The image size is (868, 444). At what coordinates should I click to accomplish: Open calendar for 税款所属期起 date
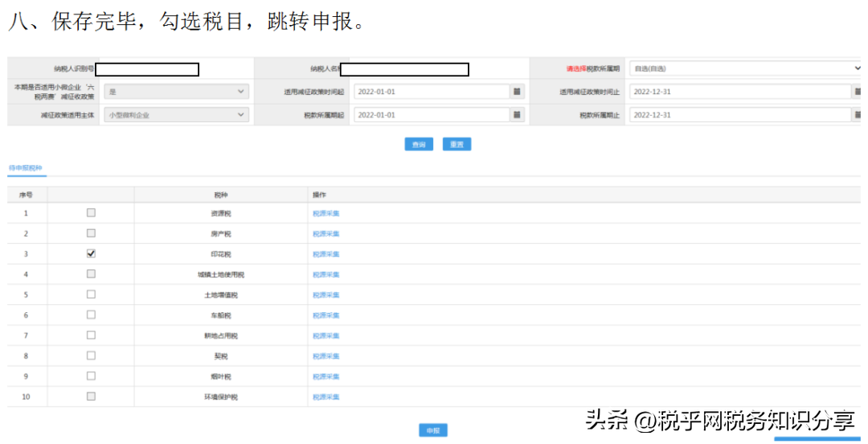pyautogui.click(x=517, y=115)
